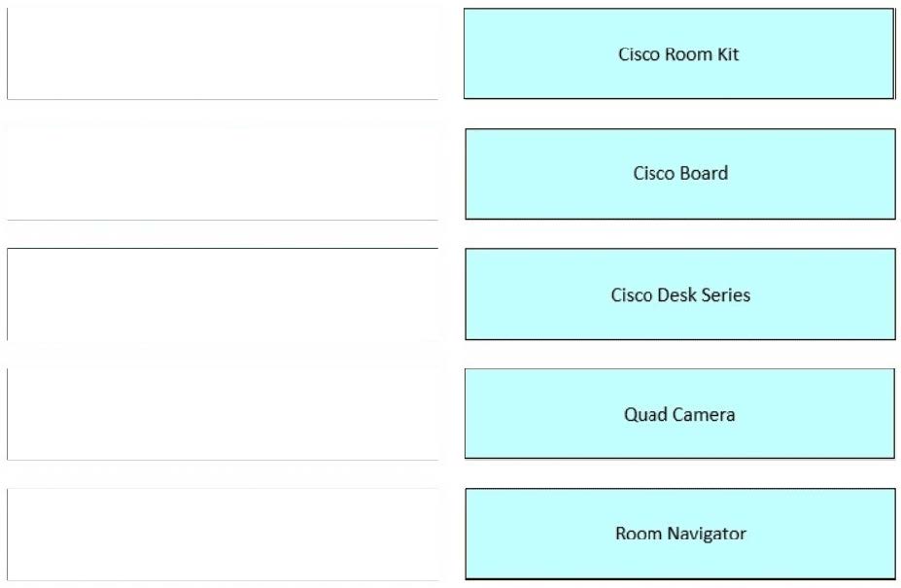Choose the "Quad Camera" text label

pos(679,415)
